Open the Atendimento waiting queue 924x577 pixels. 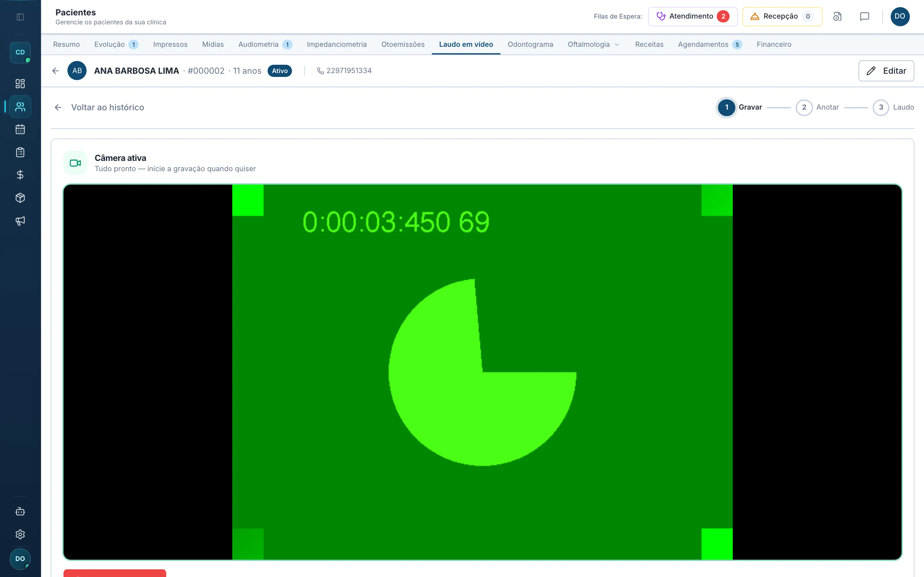[693, 16]
